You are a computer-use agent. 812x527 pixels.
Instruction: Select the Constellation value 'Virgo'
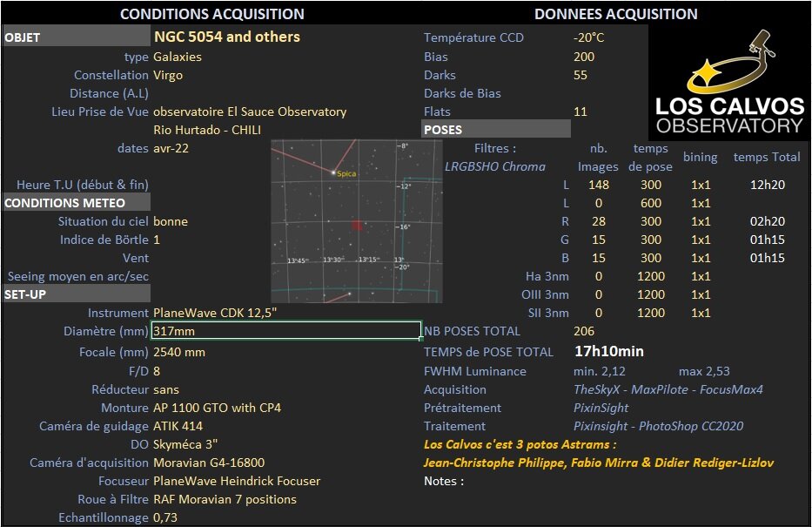click(x=168, y=75)
